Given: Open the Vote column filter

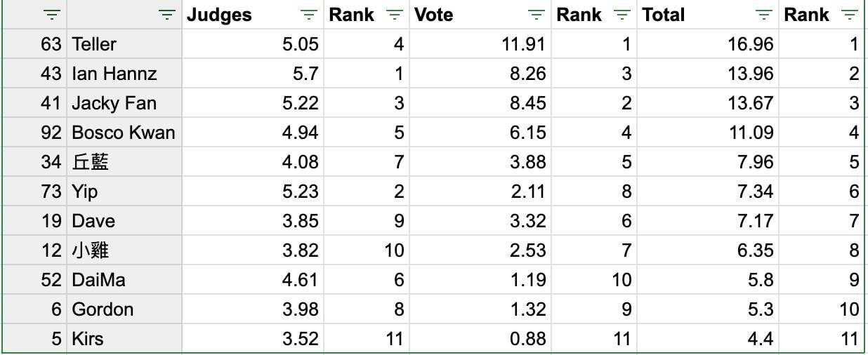Looking at the screenshot, I should coord(536,15).
